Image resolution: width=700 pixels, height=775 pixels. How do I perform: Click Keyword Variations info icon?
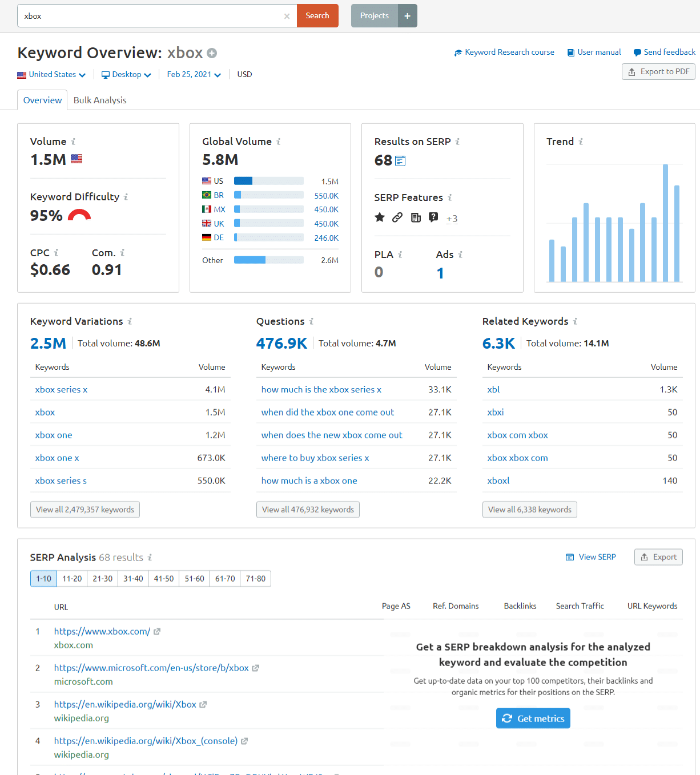130,321
